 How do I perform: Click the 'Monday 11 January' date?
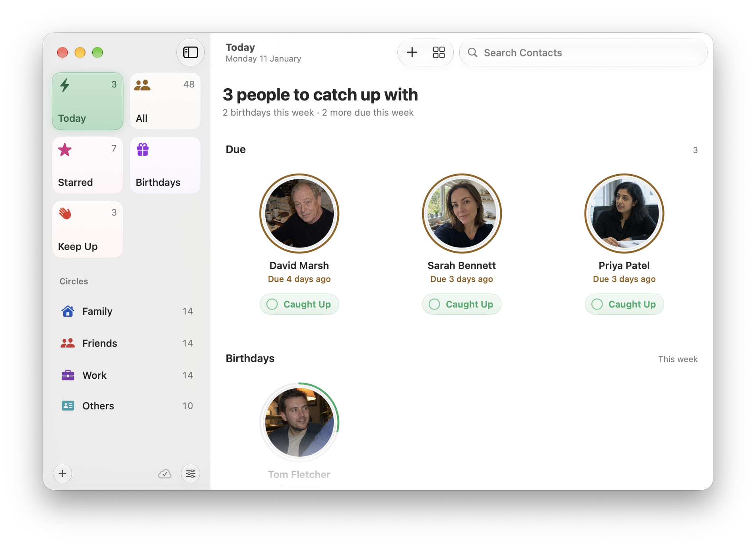[263, 58]
